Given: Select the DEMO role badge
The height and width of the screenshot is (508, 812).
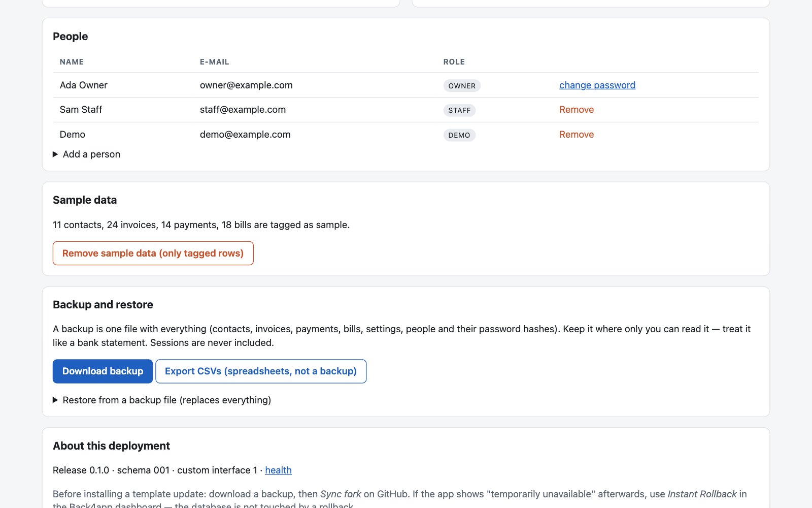Looking at the screenshot, I should click(x=459, y=135).
